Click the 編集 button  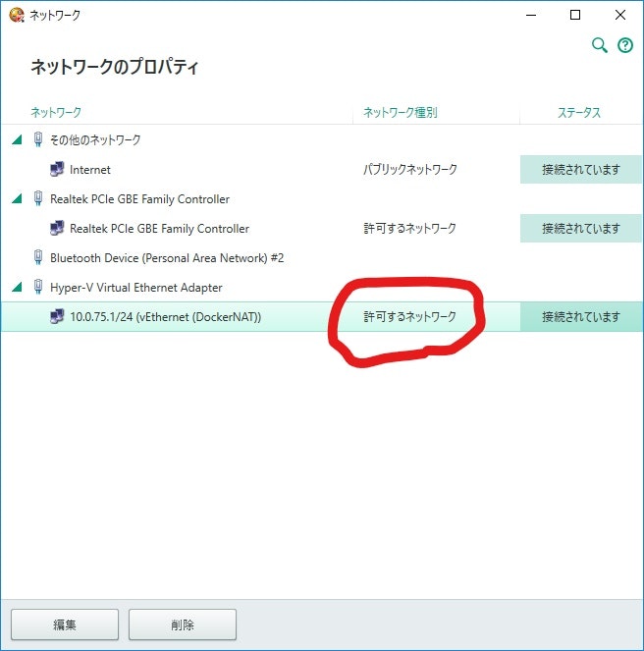[x=65, y=624]
